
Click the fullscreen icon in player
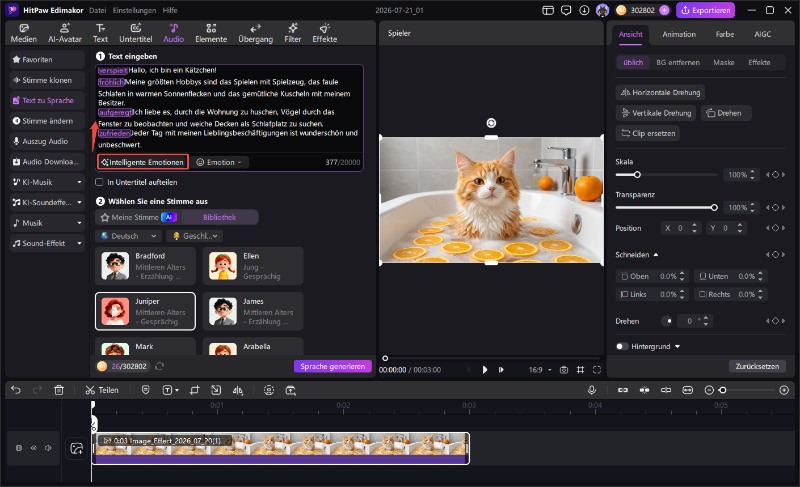click(x=597, y=370)
